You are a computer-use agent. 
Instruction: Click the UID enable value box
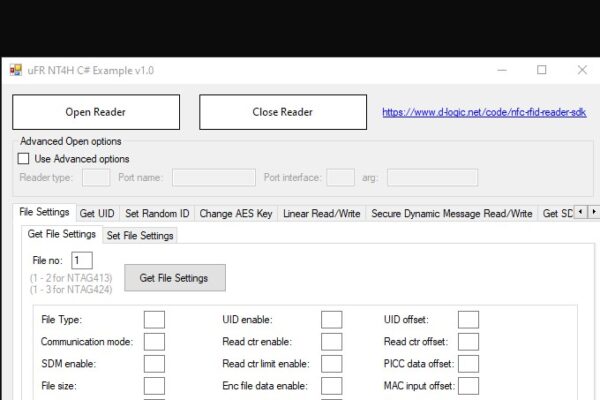point(332,320)
